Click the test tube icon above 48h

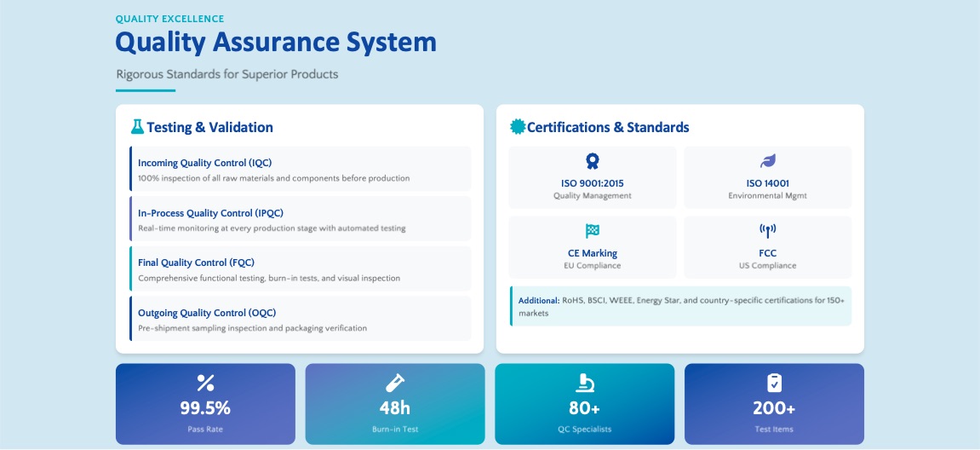coord(395,383)
